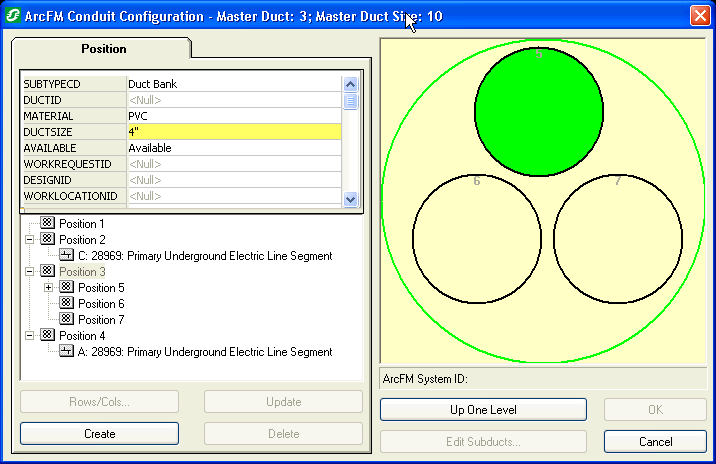Collapse the Position 4 tree node
The image size is (716, 464).
tap(30, 336)
